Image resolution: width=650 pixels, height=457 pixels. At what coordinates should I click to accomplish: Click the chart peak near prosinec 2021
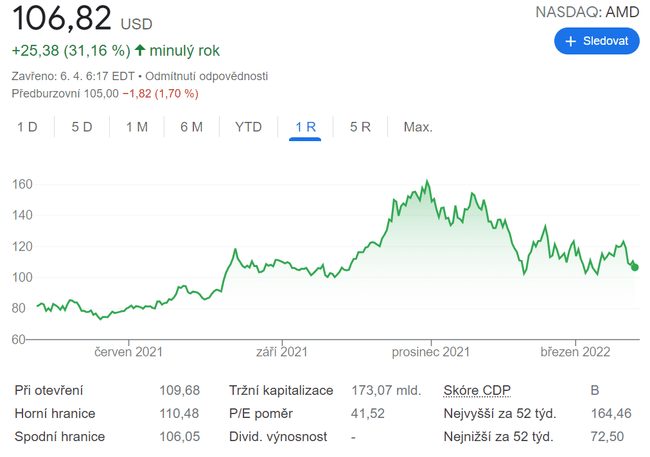(427, 182)
